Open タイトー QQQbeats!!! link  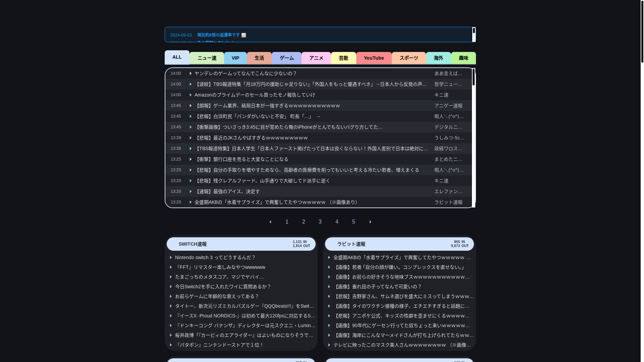[x=245, y=306]
